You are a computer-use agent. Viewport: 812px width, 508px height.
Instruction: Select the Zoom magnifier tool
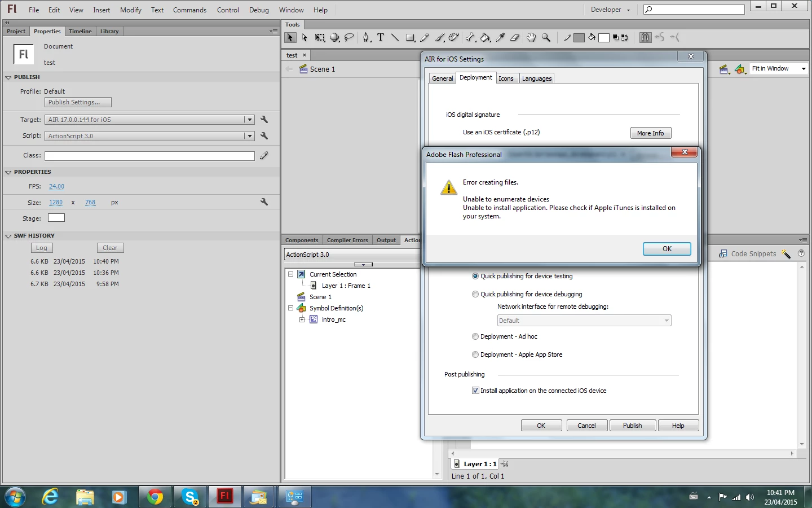(546, 38)
